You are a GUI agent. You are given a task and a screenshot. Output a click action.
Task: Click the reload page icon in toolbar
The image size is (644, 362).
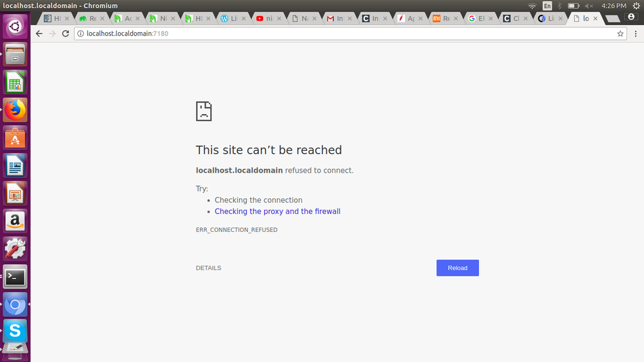[x=65, y=33]
